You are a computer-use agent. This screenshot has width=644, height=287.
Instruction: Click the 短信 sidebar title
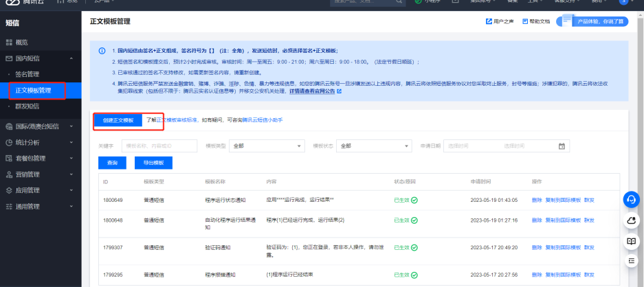click(x=12, y=23)
